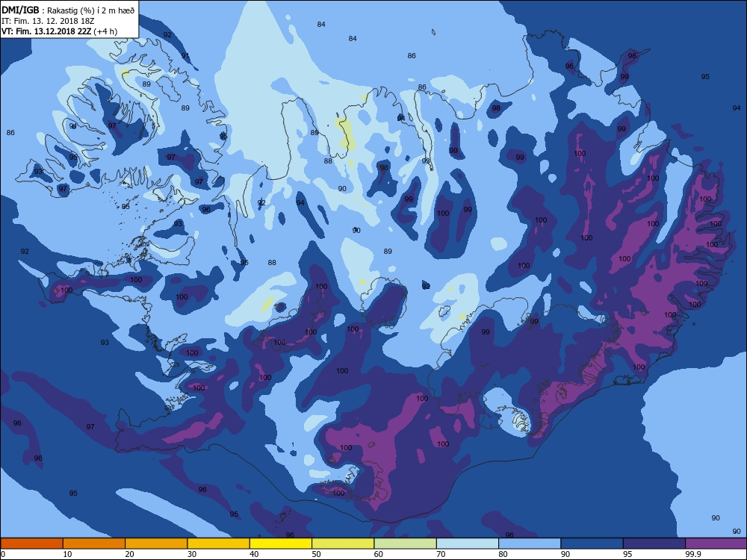Click the legend label 99.9

692,554
